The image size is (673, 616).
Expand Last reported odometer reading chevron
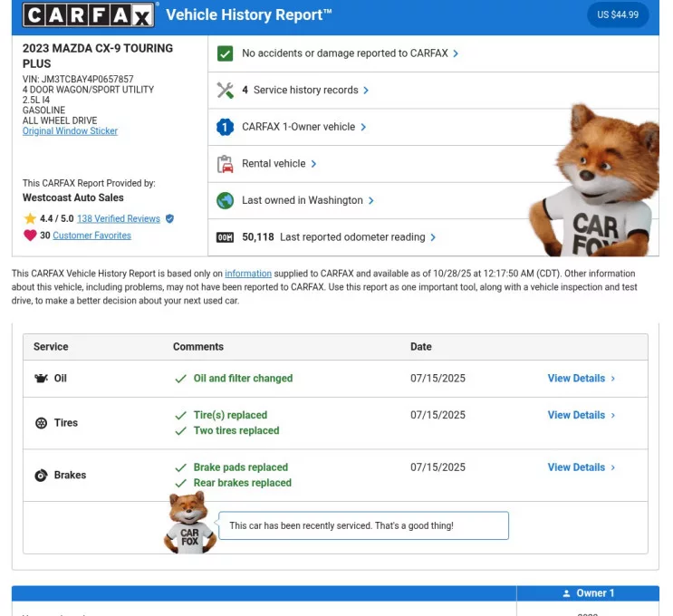(x=433, y=237)
